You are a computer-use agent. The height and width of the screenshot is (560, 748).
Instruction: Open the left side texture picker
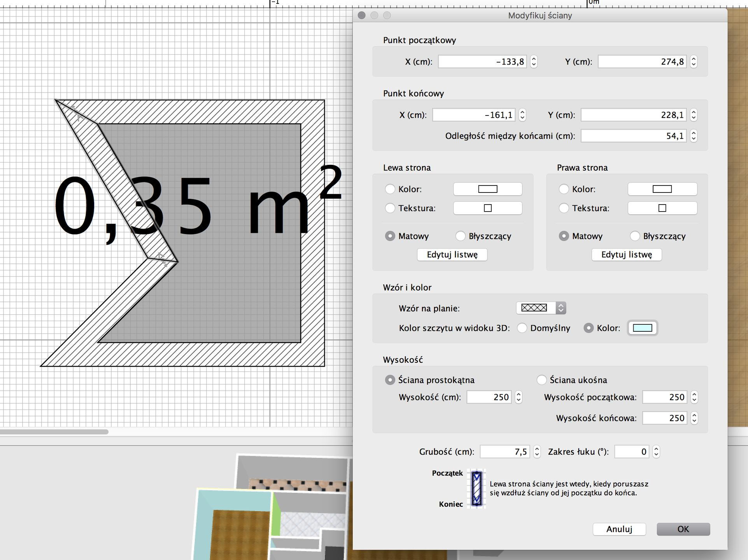[487, 208]
